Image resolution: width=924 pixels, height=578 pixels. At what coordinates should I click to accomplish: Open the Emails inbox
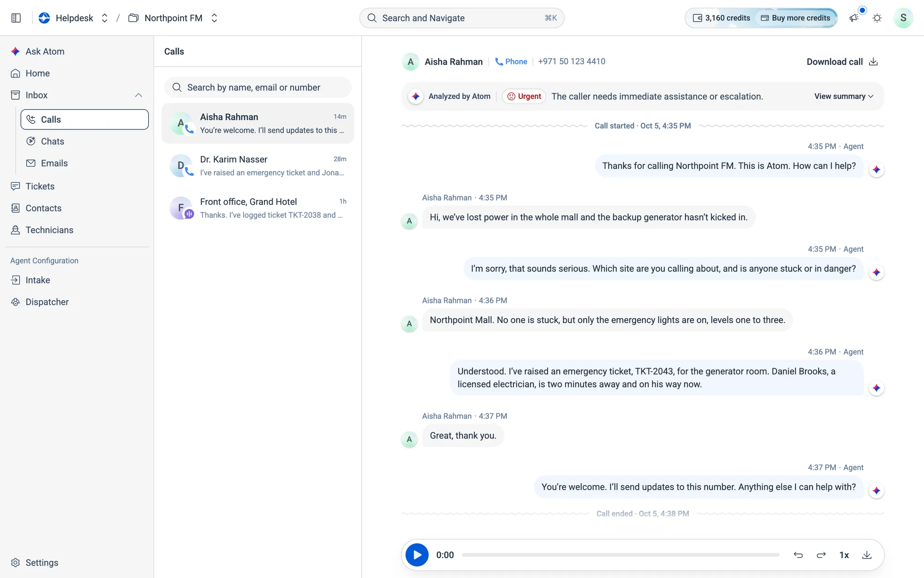pyautogui.click(x=85, y=163)
